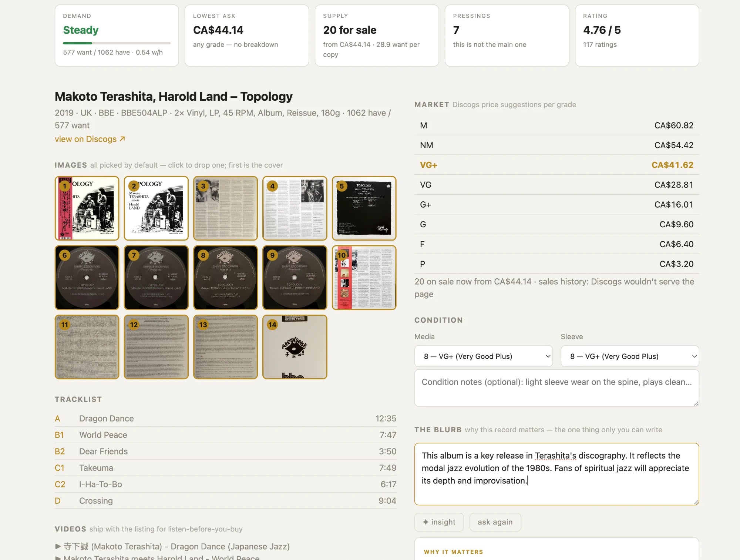
Task: Expand the Dragon Dance (Japanese Jazz) video
Action: pyautogui.click(x=172, y=546)
